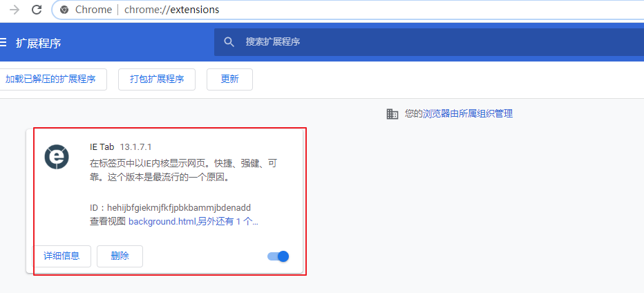The height and width of the screenshot is (293, 644).
Task: Click the 更新 button
Action: (229, 79)
